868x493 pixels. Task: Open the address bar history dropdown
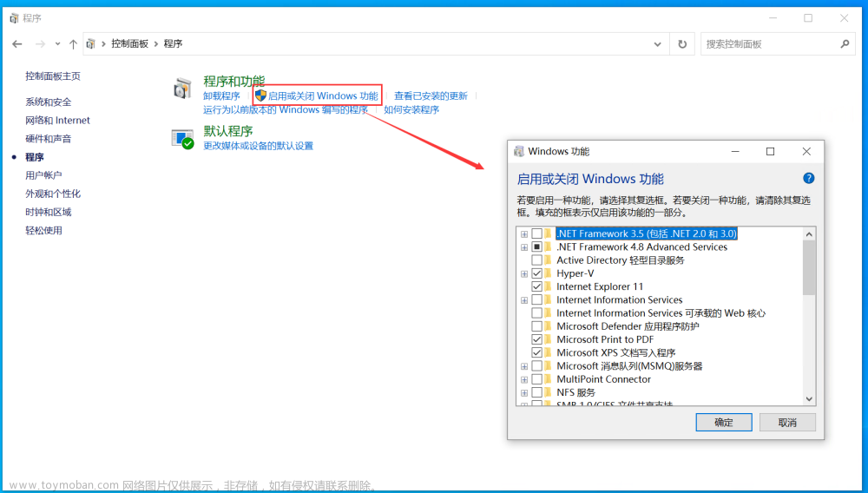pyautogui.click(x=657, y=43)
